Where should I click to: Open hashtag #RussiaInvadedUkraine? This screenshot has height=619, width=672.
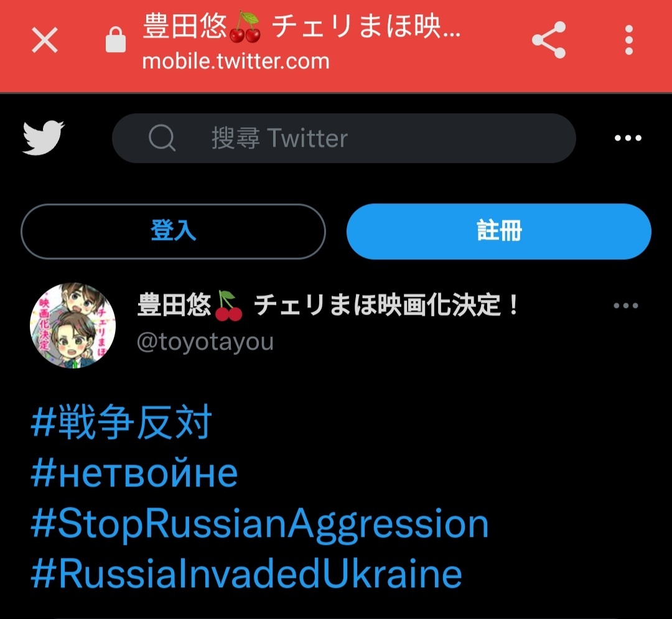click(x=246, y=574)
